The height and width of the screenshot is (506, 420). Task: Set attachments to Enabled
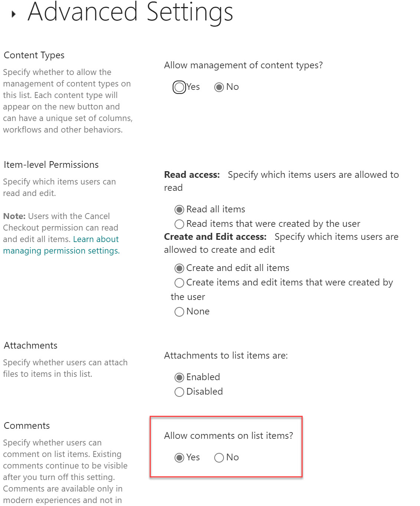pos(179,378)
